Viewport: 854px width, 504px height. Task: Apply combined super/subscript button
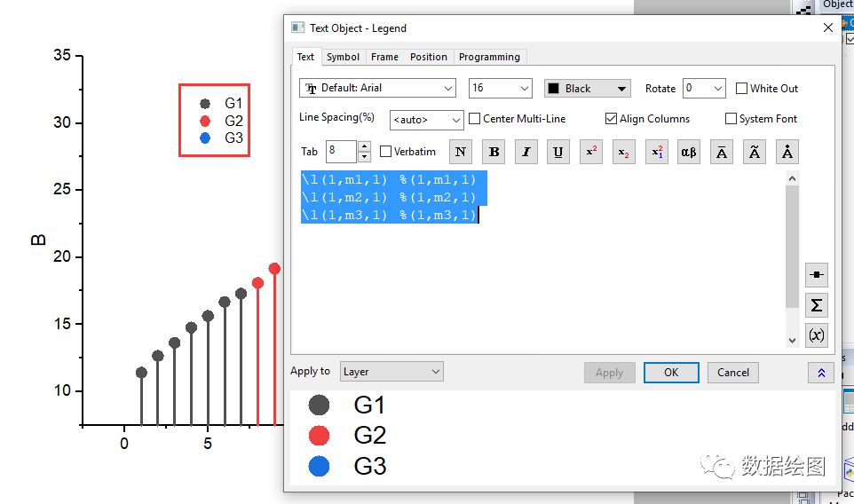(x=657, y=152)
